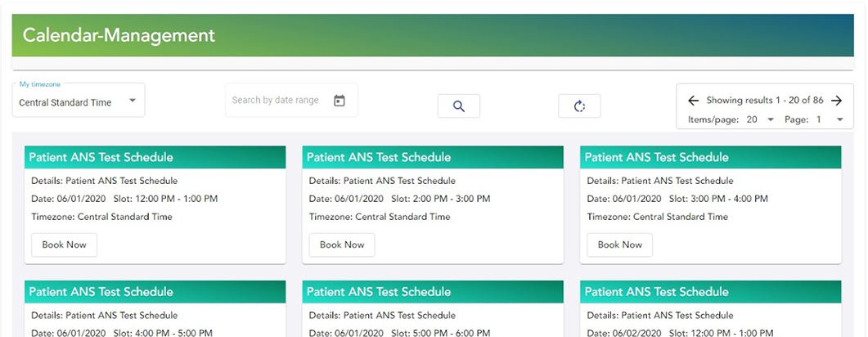Go to previous results page arrow
This screenshot has width=868, height=337.
(693, 101)
